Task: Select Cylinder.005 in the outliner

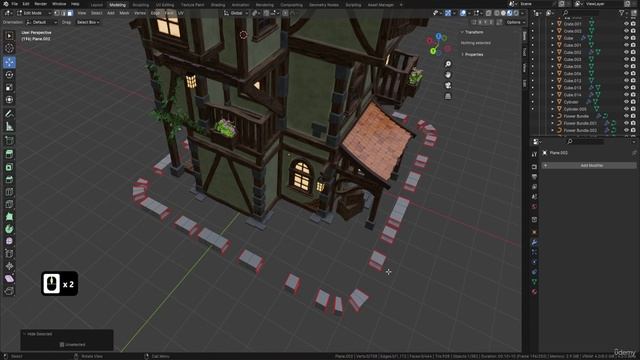Action: [575, 109]
